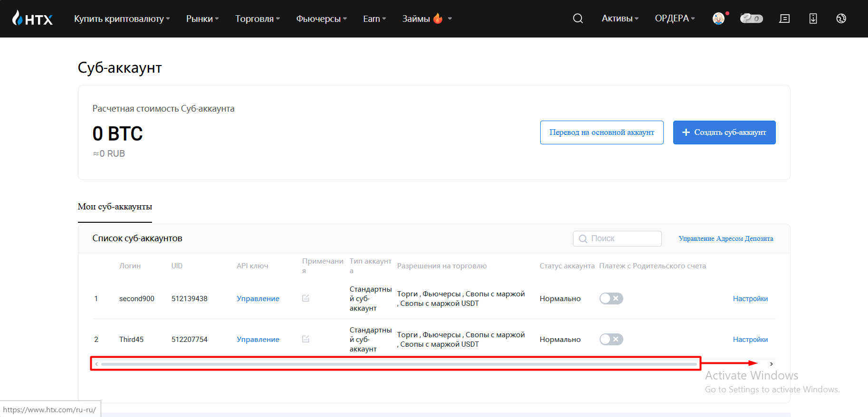Expand Купить криптовалюту menu
The width and height of the screenshot is (868, 417).
coord(122,19)
